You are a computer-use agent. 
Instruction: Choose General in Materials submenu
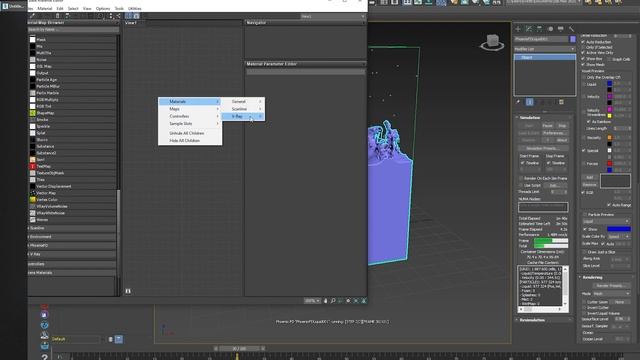[x=242, y=101]
